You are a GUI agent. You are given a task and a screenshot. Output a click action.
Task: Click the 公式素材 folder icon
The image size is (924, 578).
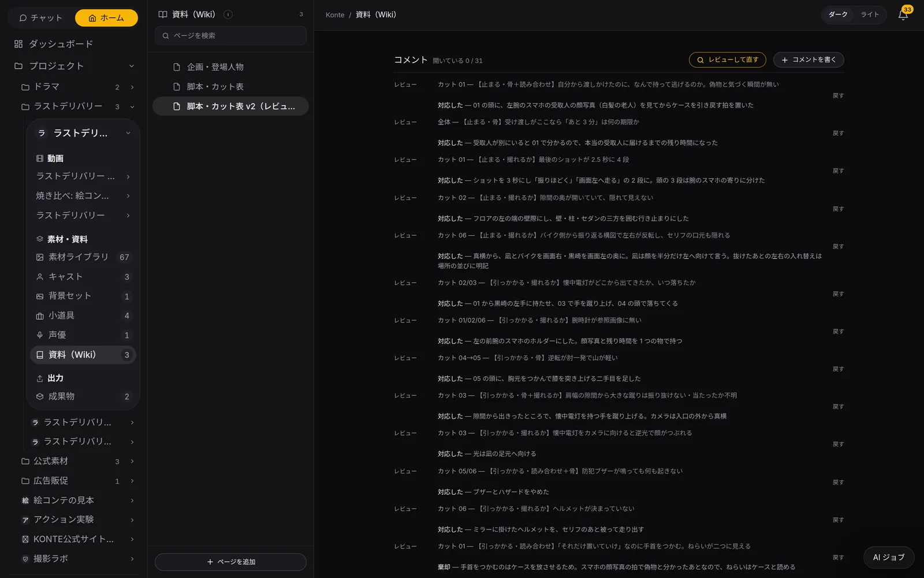25,461
